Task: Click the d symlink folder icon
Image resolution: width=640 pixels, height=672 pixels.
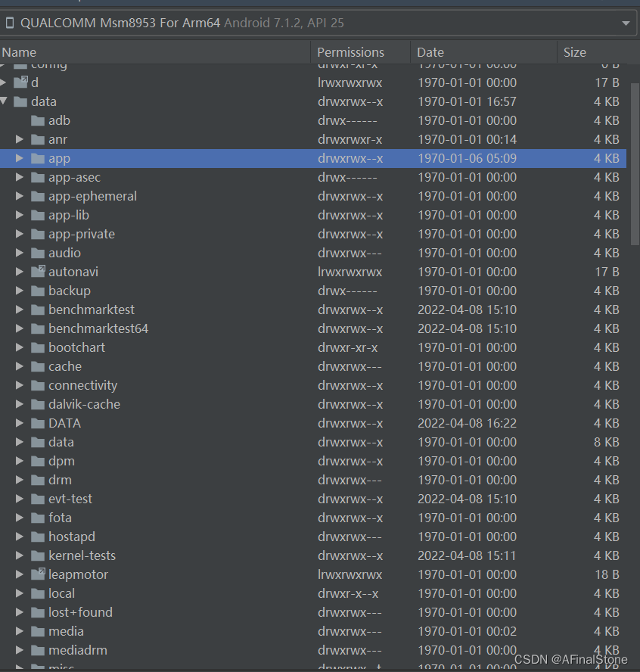Action: 20,82
